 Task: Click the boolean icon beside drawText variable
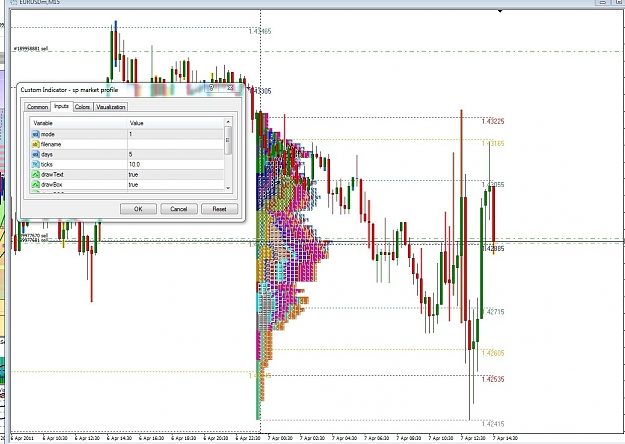(35, 175)
